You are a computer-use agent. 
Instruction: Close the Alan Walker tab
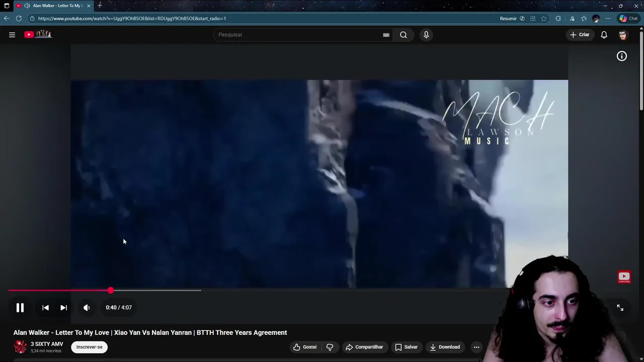pos(89,6)
